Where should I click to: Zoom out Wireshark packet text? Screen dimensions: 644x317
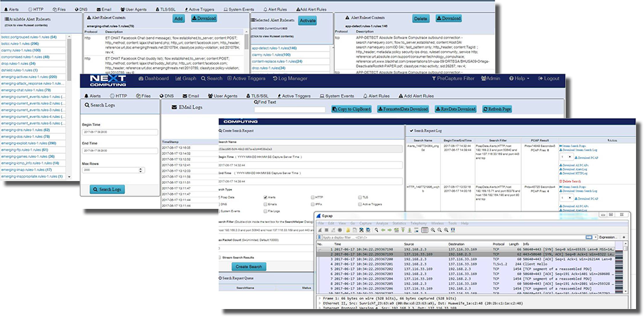coord(440,229)
